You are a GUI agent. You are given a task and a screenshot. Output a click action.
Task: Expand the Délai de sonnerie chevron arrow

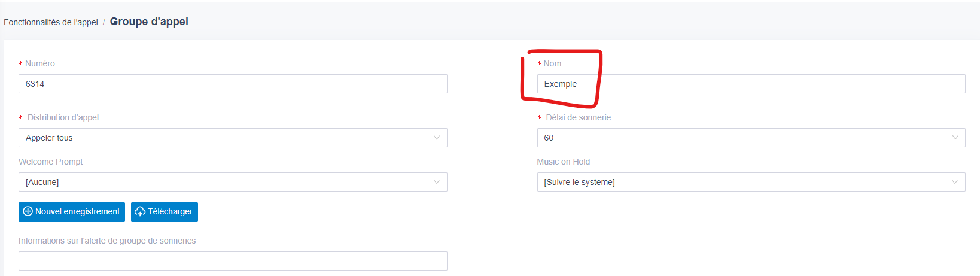click(x=955, y=138)
